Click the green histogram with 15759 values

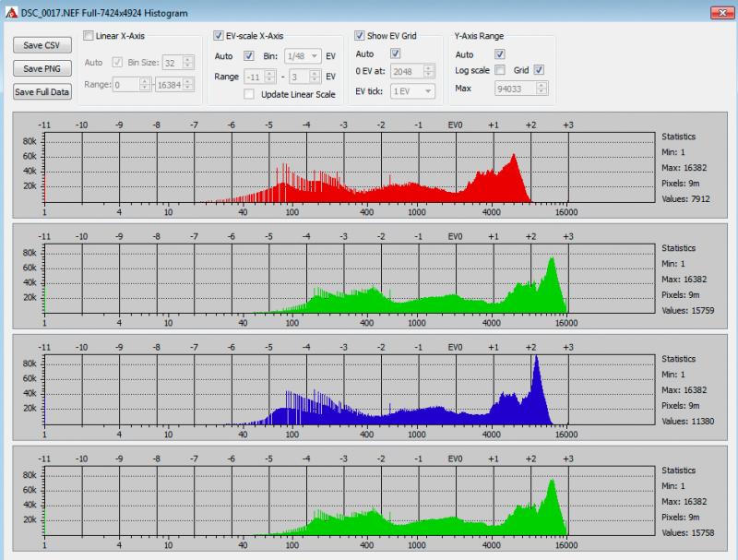(350, 279)
